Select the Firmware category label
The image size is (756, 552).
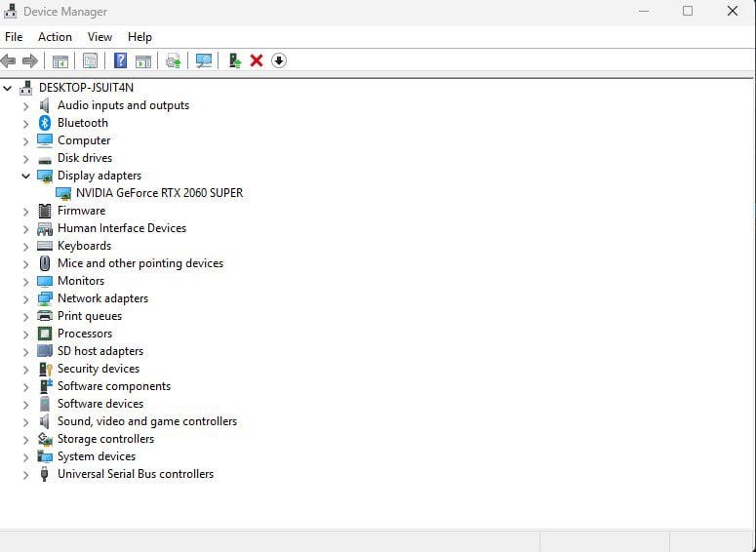(82, 211)
